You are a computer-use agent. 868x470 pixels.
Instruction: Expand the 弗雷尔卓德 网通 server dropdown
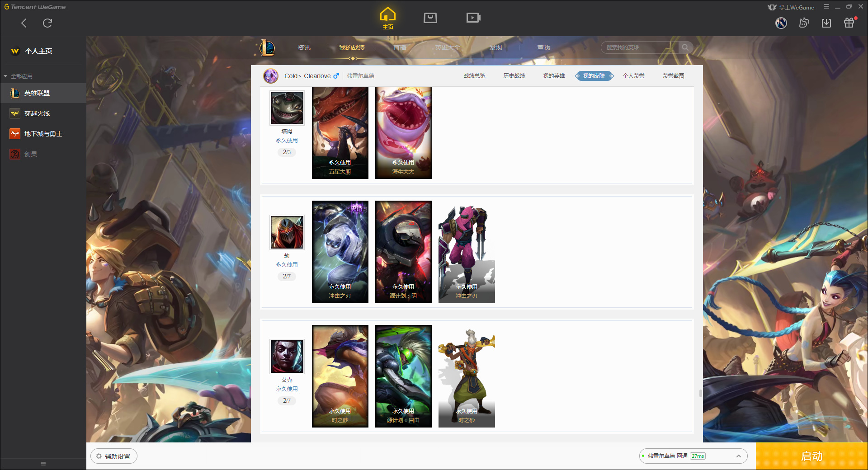point(693,456)
